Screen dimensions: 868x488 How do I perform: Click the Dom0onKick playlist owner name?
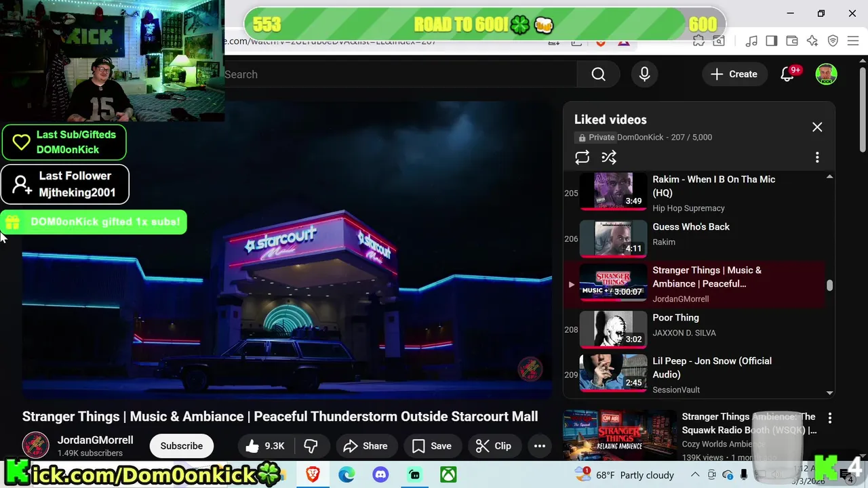(640, 137)
